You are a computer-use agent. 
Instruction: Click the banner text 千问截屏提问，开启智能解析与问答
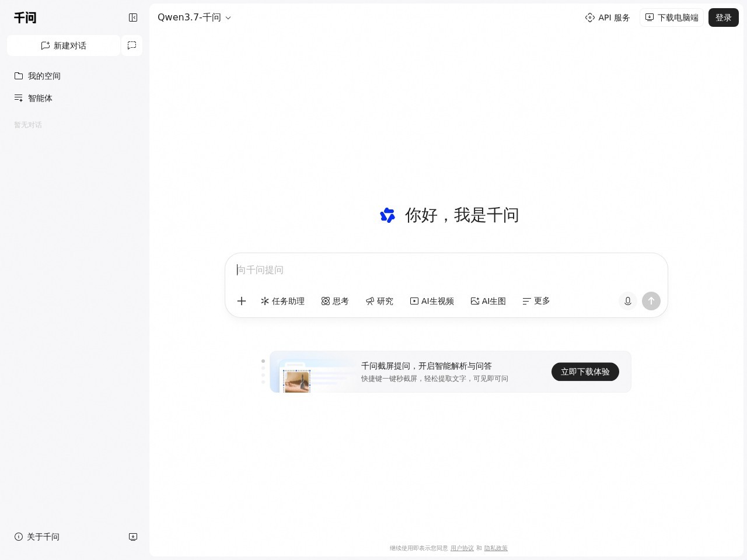click(x=427, y=366)
